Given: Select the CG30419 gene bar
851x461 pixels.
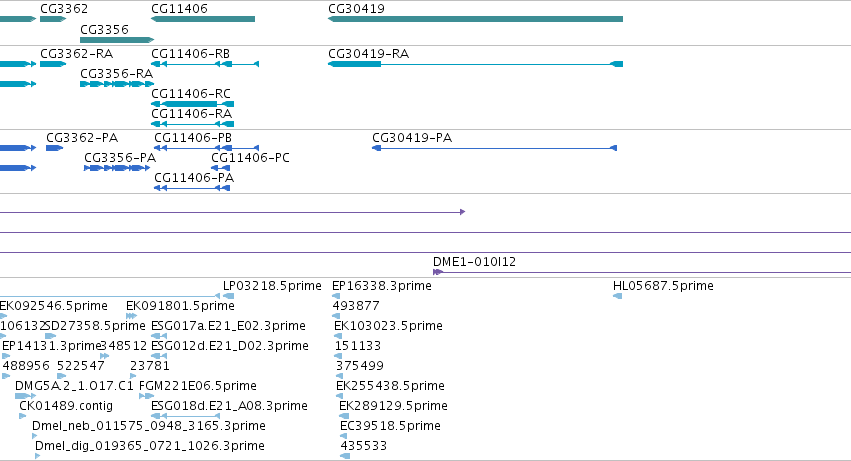Looking at the screenshot, I should click(475, 19).
